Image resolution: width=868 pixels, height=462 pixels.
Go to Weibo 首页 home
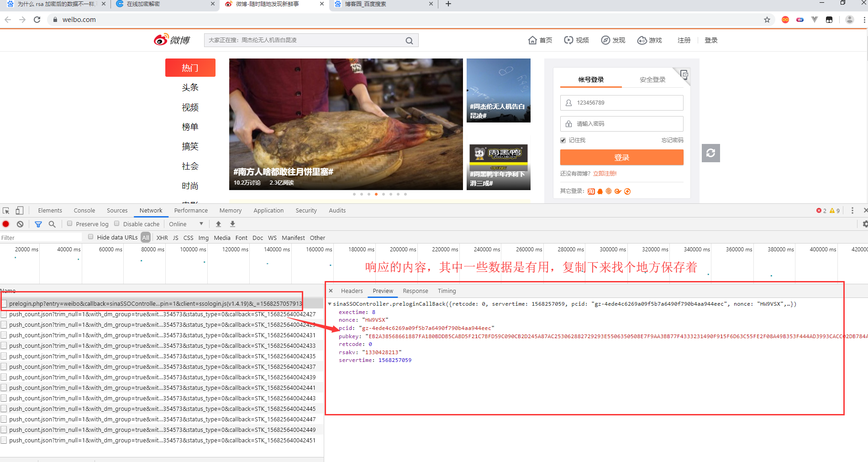click(540, 40)
